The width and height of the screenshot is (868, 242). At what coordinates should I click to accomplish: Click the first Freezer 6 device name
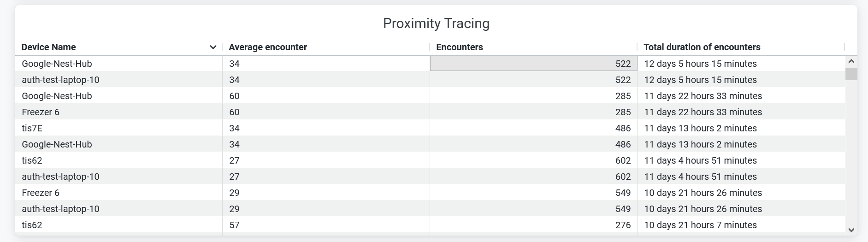(41, 112)
